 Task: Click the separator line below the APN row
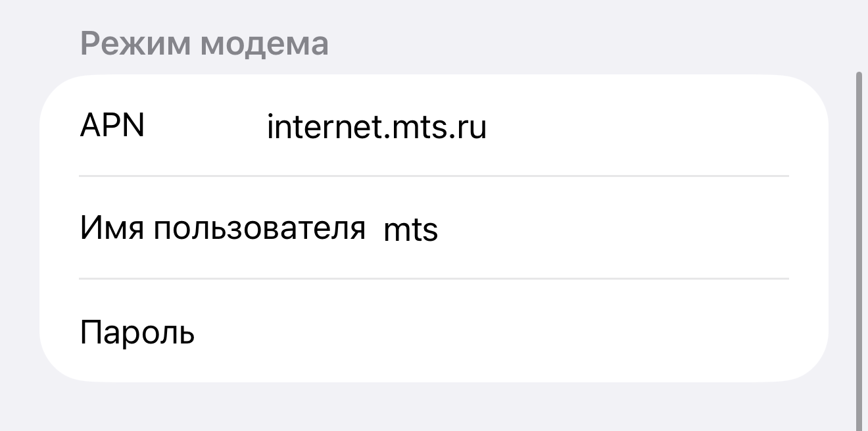pos(434,176)
